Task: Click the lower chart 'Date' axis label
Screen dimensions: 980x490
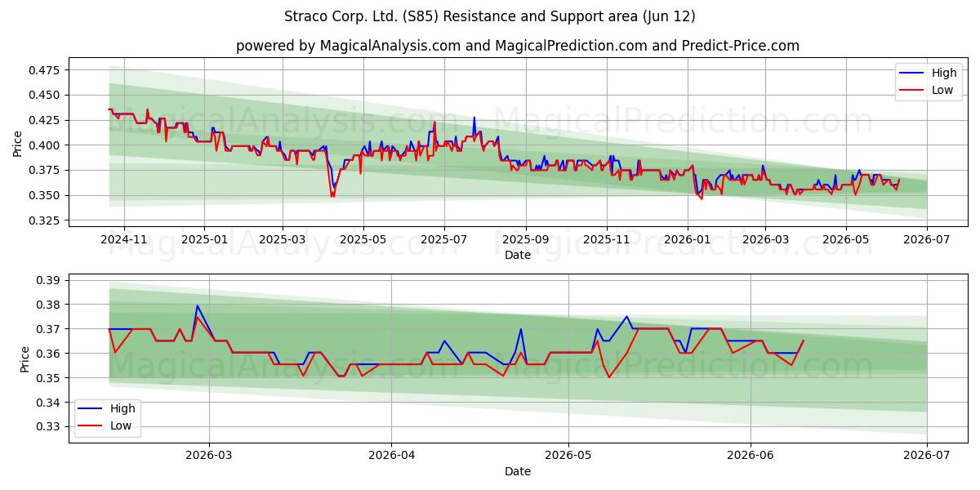Action: pos(518,471)
